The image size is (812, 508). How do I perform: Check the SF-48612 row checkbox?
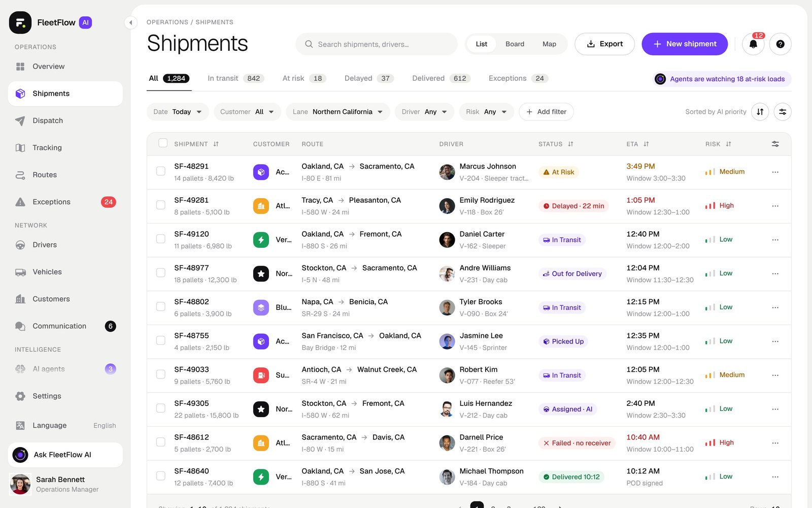[161, 442]
